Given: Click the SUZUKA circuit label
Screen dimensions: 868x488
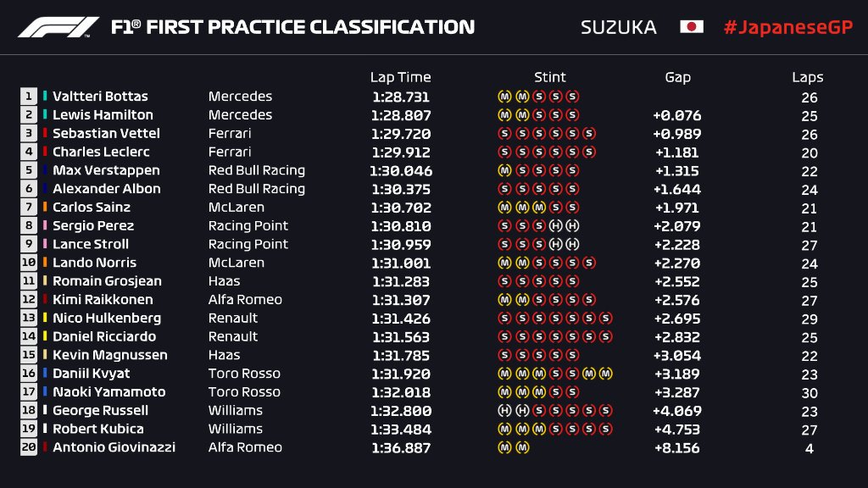Looking at the screenshot, I should tap(618, 27).
